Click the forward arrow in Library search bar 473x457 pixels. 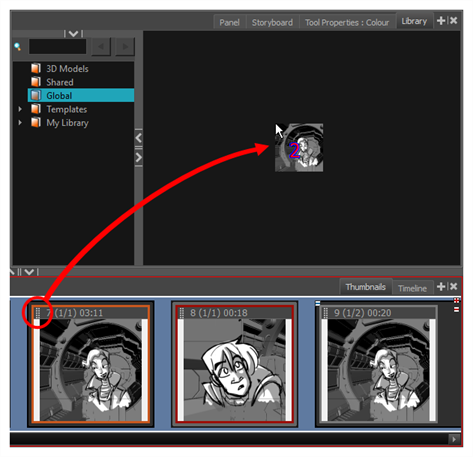[125, 46]
